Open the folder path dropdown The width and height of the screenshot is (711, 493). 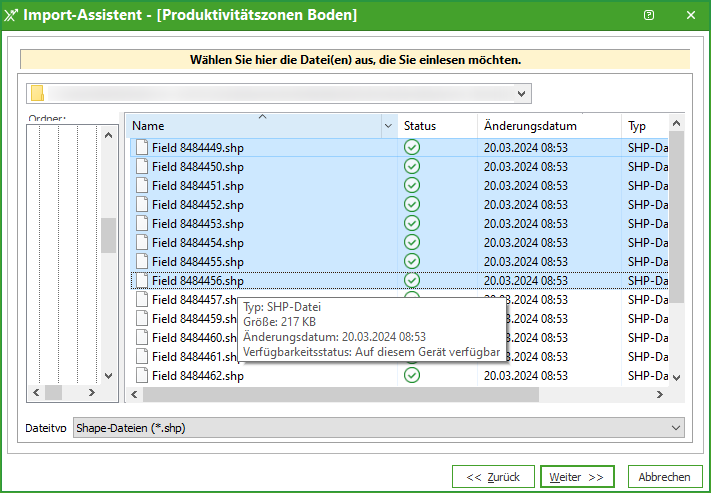521,94
